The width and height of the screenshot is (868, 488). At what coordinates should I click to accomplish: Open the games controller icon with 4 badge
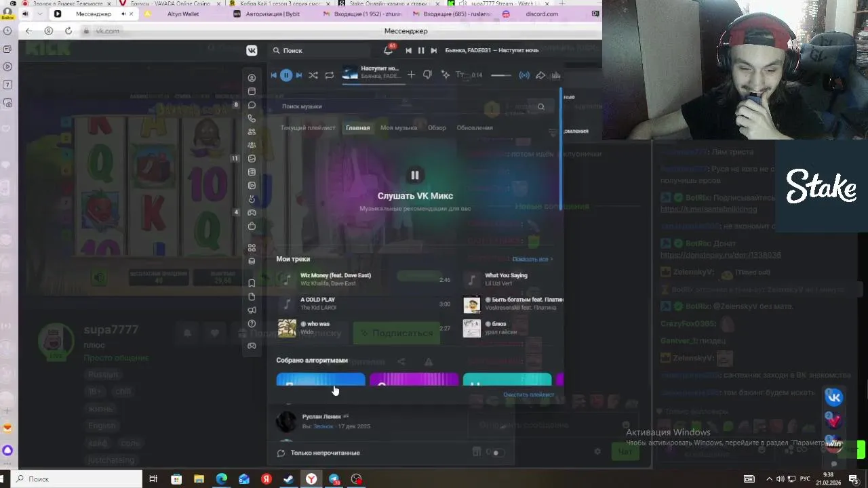pyautogui.click(x=252, y=213)
